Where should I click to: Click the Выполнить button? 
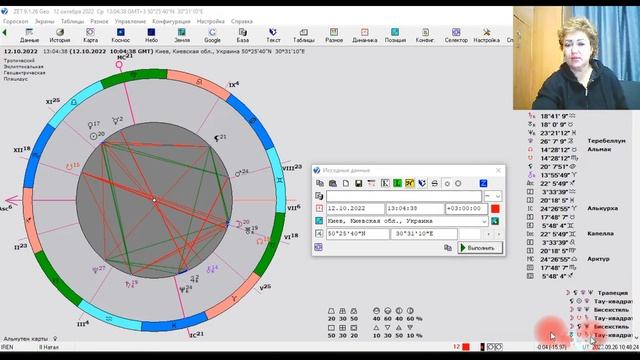(x=480, y=248)
